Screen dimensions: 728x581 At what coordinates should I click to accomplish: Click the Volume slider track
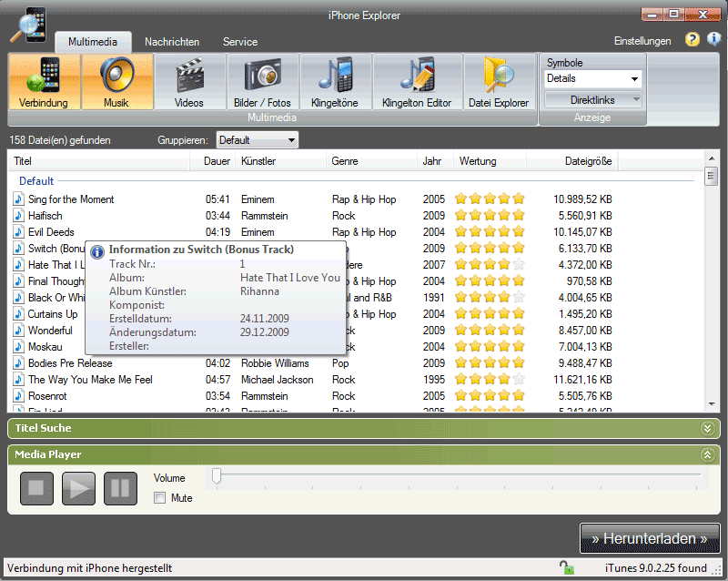click(455, 475)
